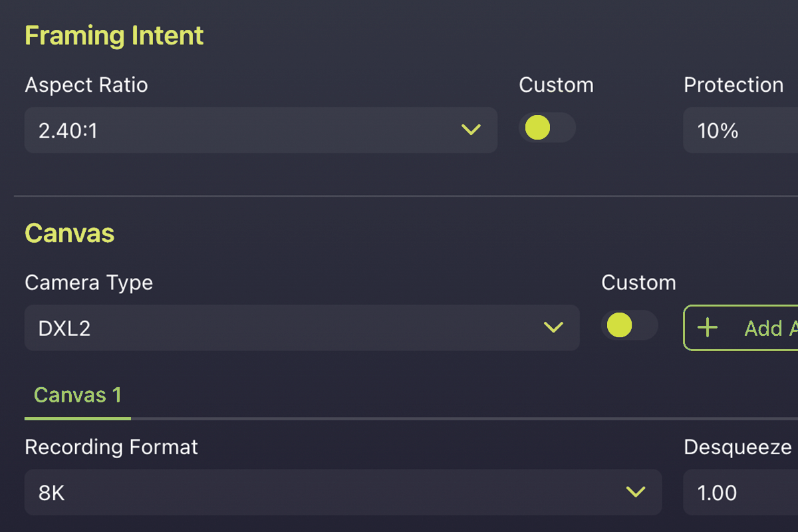Viewport: 798px width, 532px height.
Task: Click the Protection label
Action: tap(733, 85)
